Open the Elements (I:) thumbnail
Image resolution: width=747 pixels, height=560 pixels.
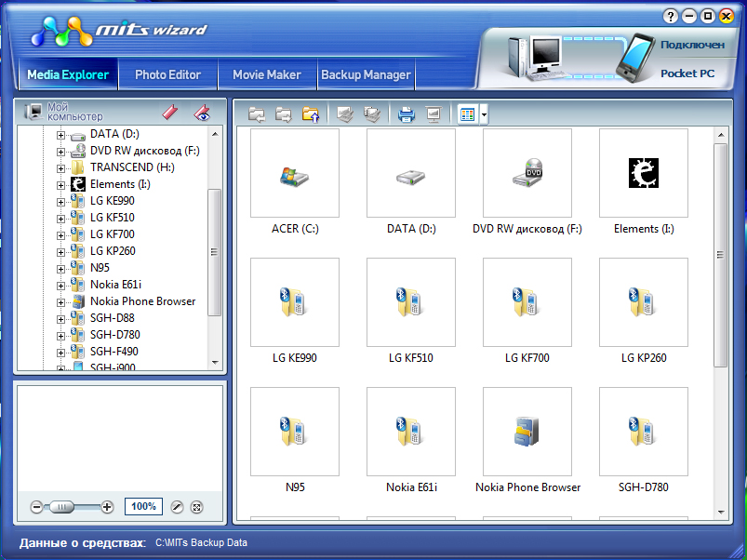click(x=644, y=173)
